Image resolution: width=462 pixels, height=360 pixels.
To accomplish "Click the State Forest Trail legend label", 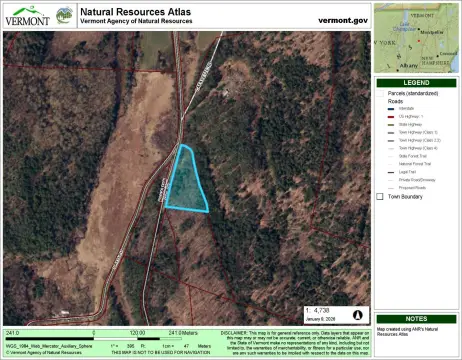I will click(x=413, y=156).
